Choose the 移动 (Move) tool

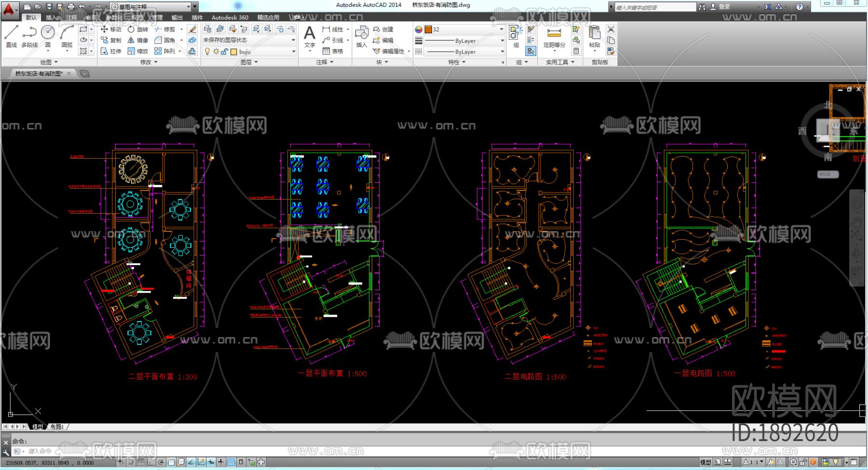point(111,29)
